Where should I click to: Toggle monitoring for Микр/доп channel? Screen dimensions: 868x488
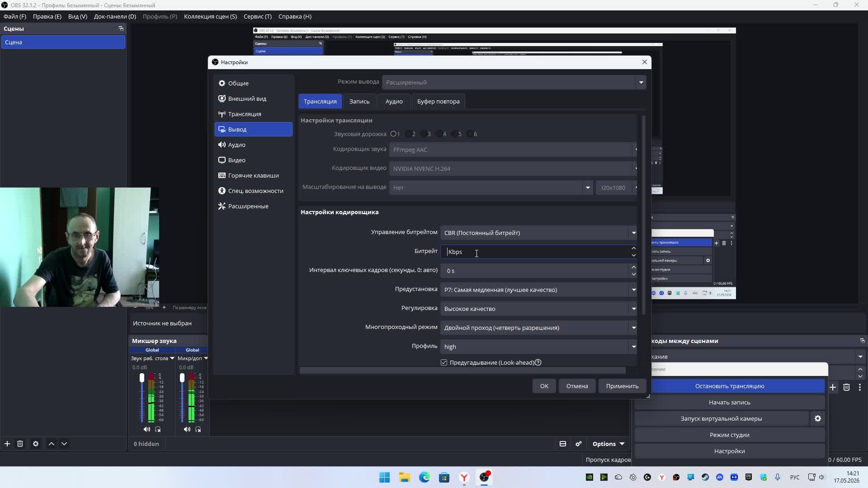tap(198, 429)
